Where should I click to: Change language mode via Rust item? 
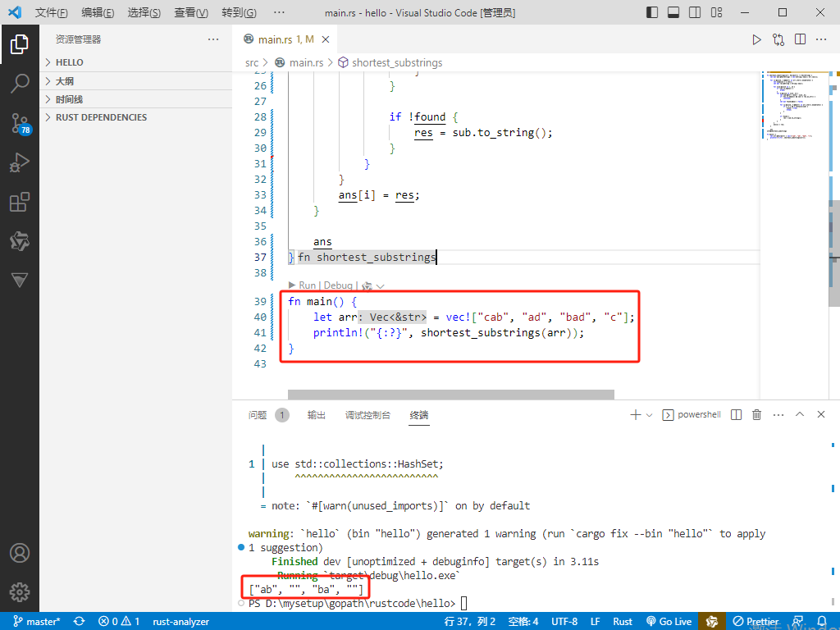tap(623, 622)
